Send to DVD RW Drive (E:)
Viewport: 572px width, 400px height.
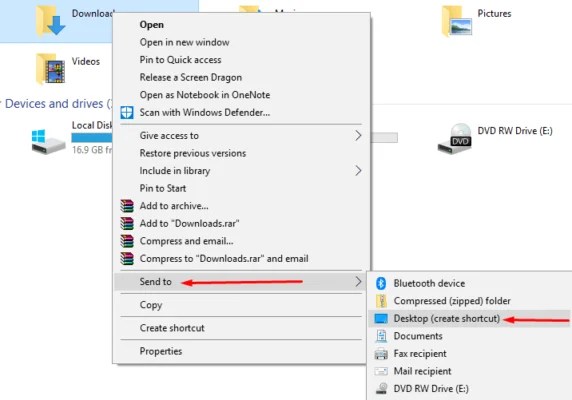point(470,389)
